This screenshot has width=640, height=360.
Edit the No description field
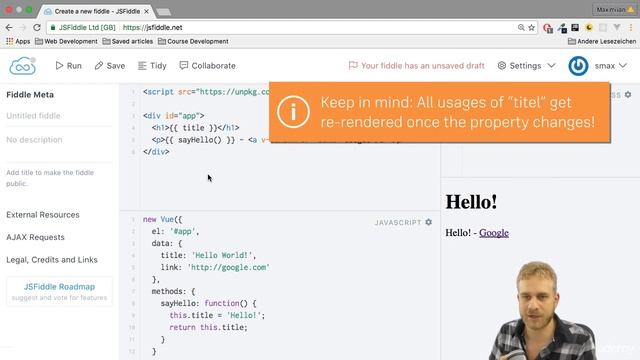click(59, 140)
